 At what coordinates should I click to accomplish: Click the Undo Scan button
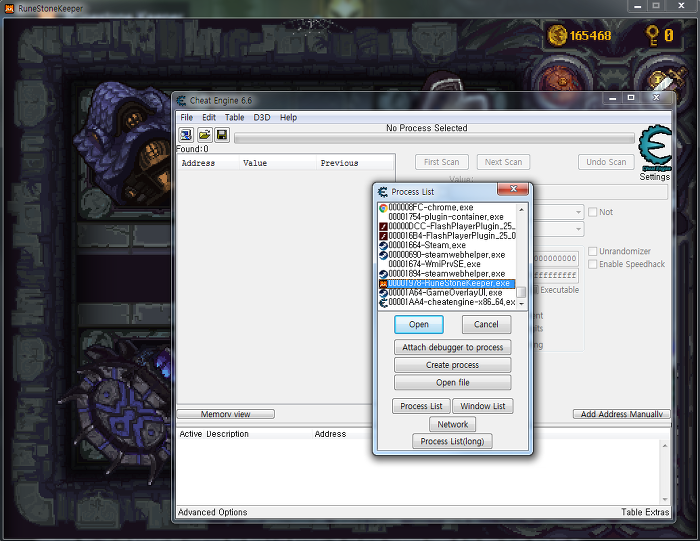pos(606,162)
